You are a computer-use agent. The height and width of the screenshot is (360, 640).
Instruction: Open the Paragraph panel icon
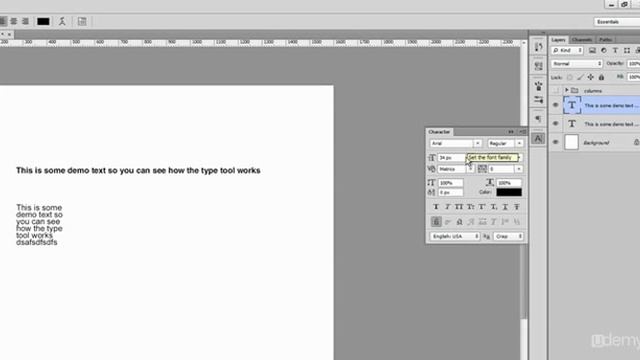(x=539, y=119)
